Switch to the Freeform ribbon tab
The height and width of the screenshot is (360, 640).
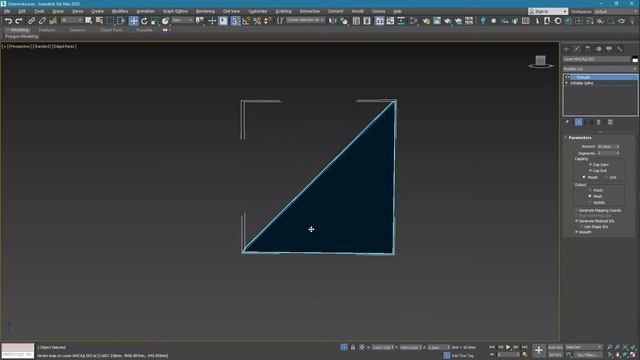[47, 30]
